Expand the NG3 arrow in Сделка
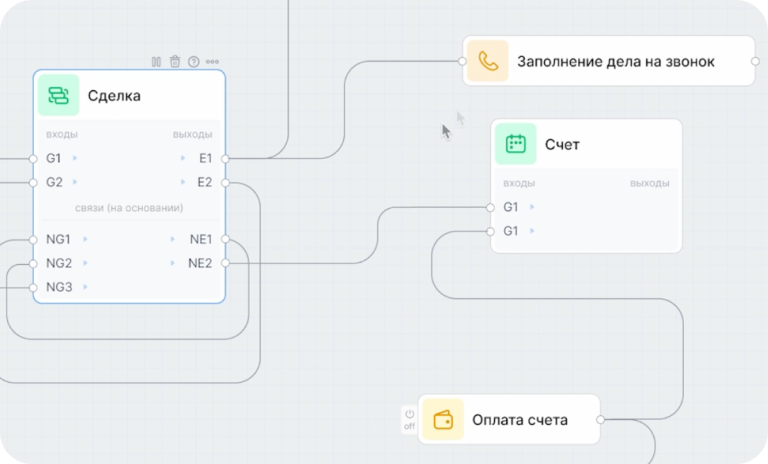 click(x=85, y=287)
